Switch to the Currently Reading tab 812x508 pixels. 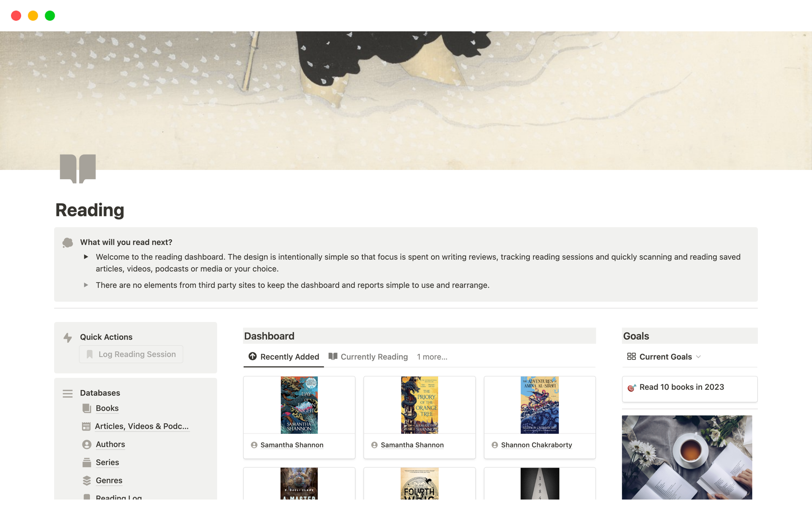coord(368,357)
